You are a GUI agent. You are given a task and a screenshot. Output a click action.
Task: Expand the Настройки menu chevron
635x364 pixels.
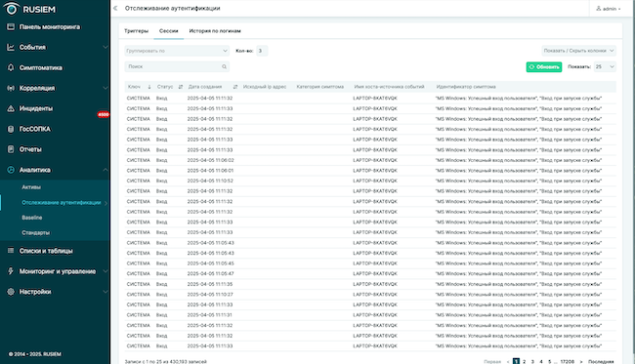(x=106, y=292)
